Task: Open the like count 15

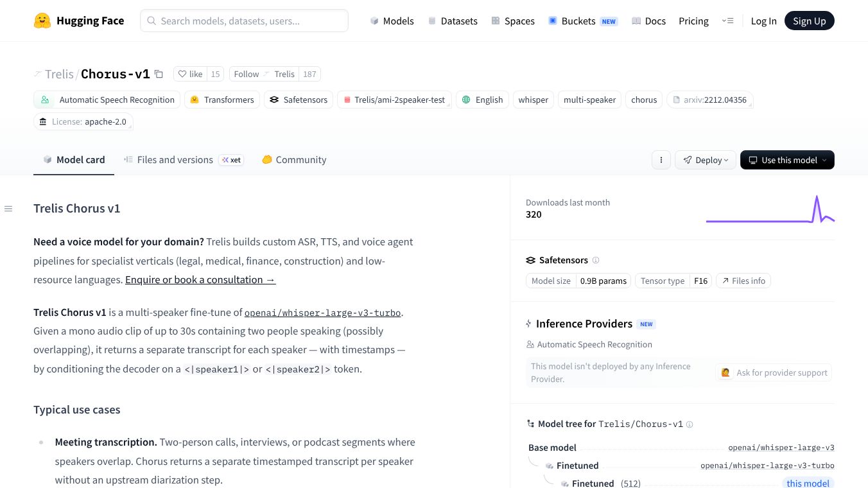Action: [x=215, y=74]
